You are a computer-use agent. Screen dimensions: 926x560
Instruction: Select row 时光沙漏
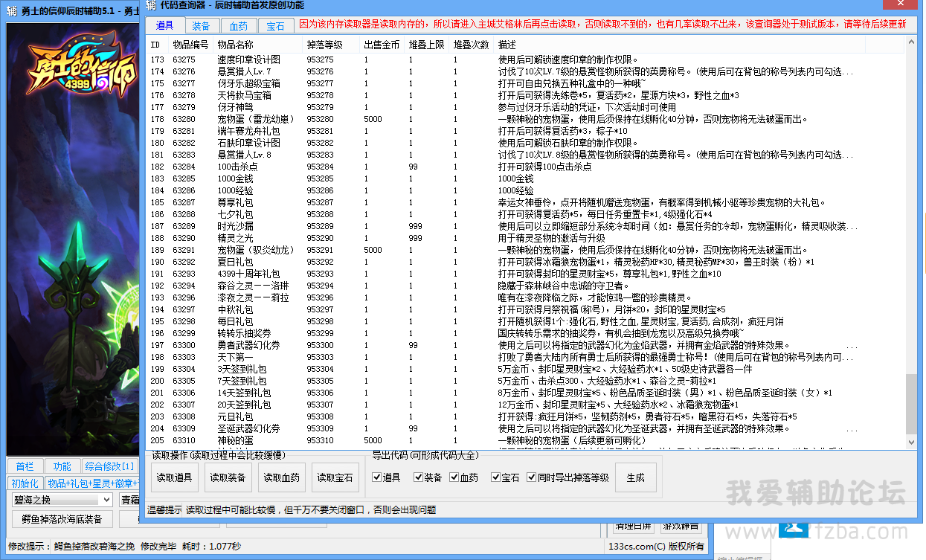click(525, 226)
